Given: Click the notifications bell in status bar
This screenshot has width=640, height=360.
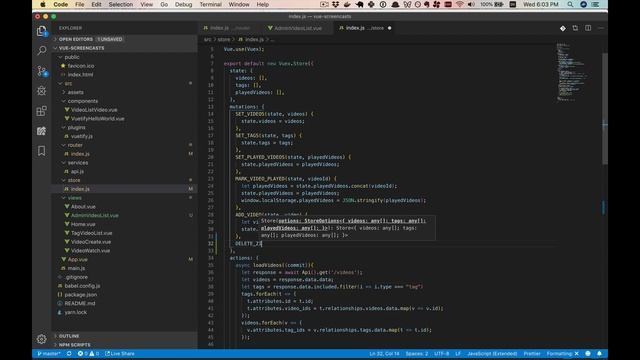Looking at the screenshot, I should point(599,353).
